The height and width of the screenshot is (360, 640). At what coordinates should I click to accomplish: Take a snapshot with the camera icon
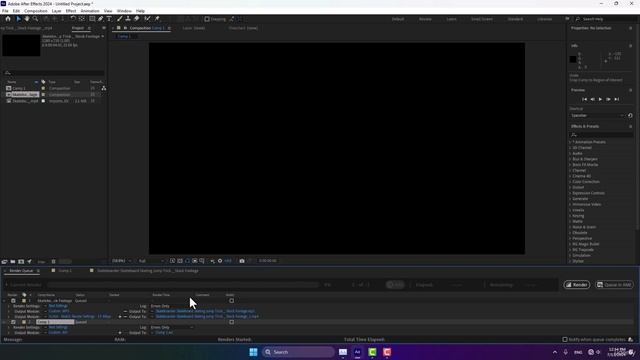pos(242,261)
